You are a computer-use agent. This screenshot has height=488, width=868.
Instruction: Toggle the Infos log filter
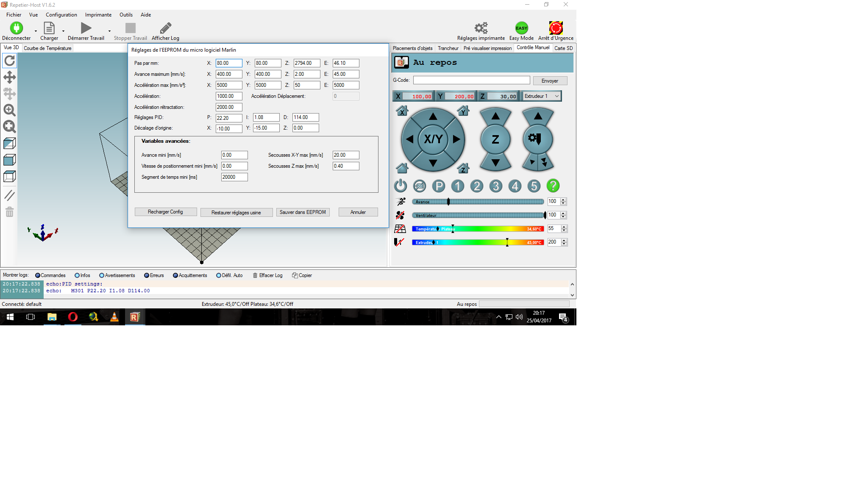(77, 275)
